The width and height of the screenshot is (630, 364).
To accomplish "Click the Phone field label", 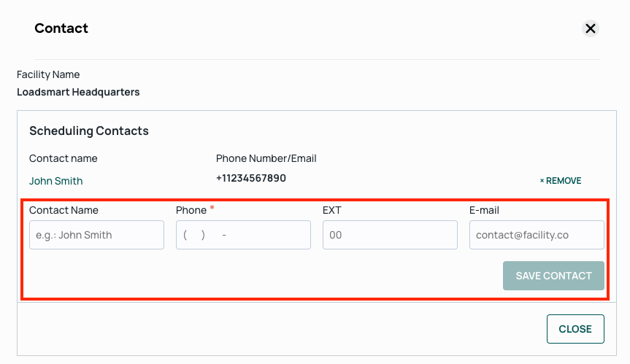I will coord(191,210).
